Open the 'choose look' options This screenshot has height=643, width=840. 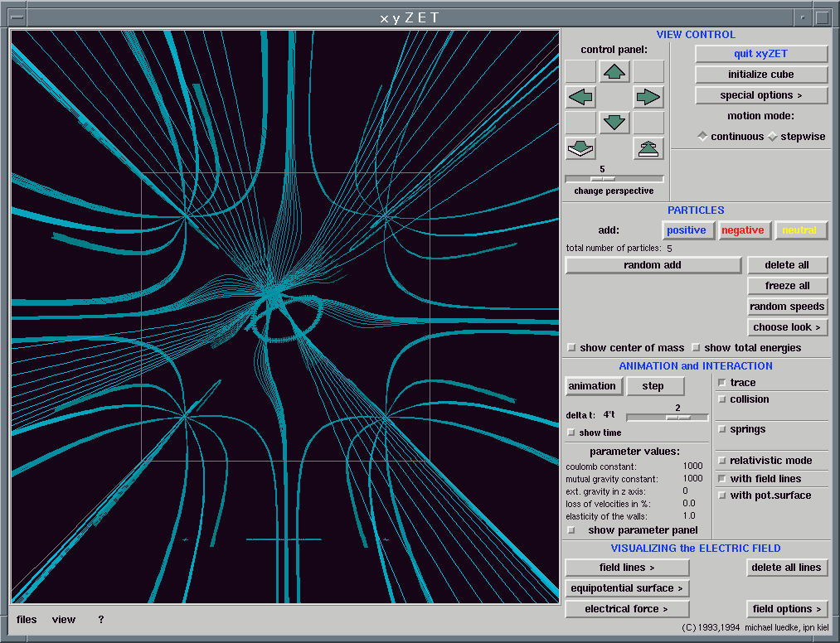[x=787, y=327]
